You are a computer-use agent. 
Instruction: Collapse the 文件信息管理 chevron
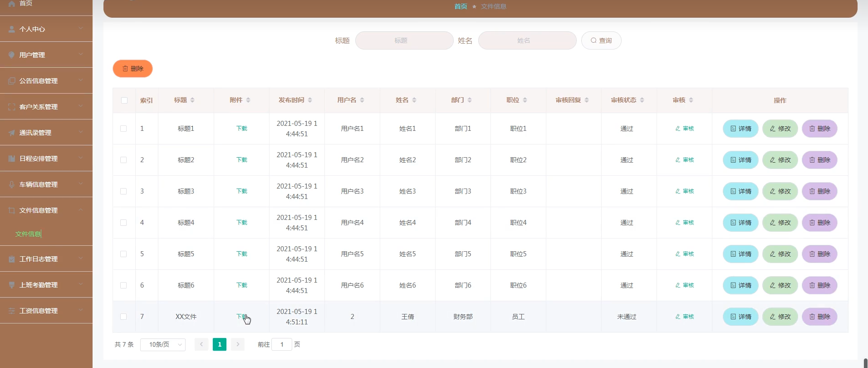tap(80, 210)
